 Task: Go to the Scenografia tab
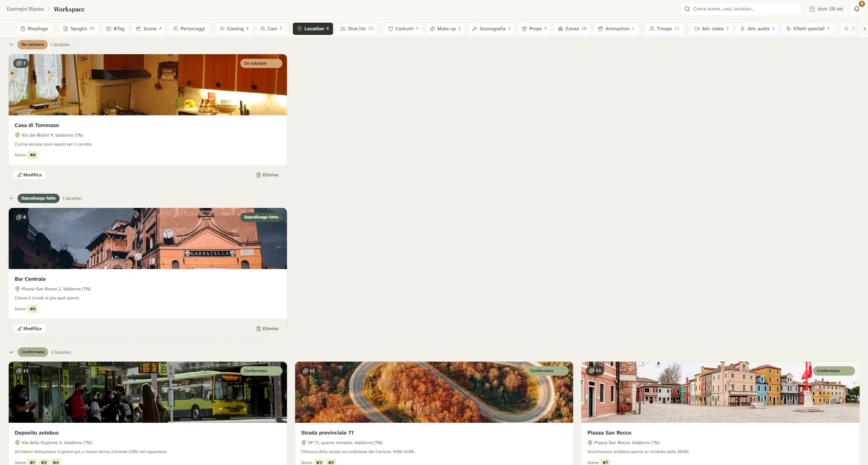point(492,29)
